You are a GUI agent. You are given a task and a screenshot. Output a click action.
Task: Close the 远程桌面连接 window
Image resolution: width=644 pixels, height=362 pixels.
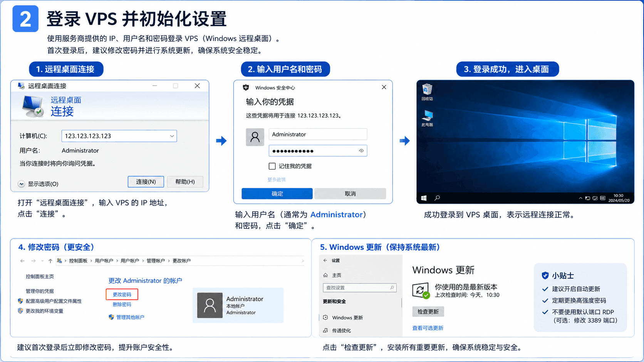point(197,86)
